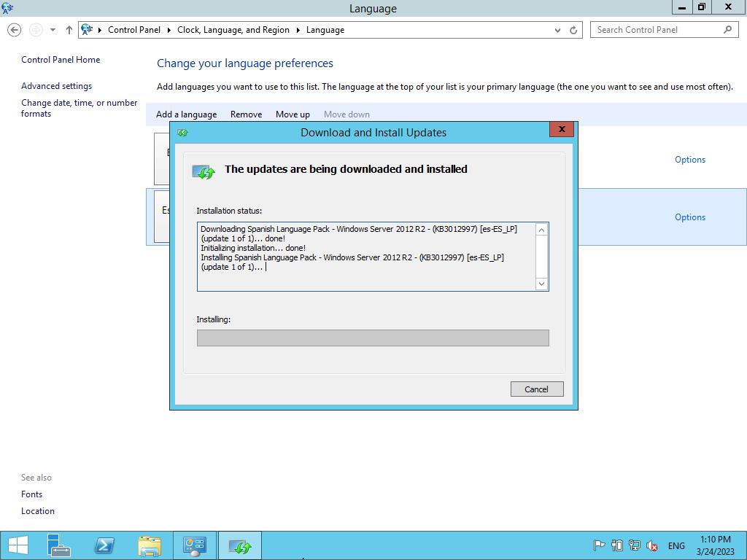Open the recent locations dropdown arrow
The width and height of the screenshot is (747, 560).
[53, 30]
